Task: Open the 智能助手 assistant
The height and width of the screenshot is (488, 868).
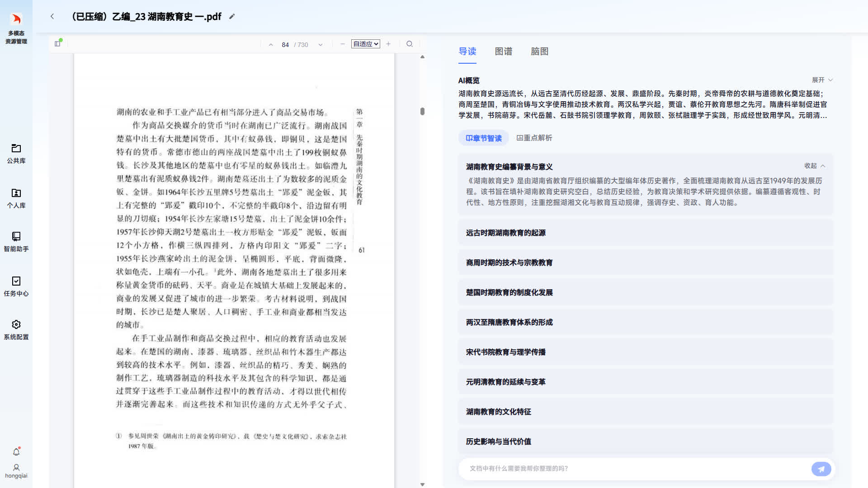Action: pyautogui.click(x=16, y=242)
